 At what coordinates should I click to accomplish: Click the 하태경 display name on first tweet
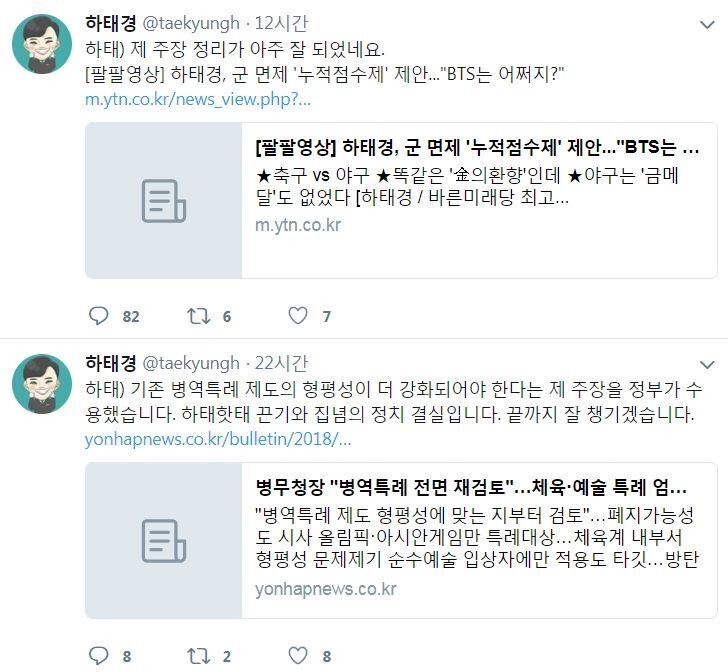(x=110, y=23)
